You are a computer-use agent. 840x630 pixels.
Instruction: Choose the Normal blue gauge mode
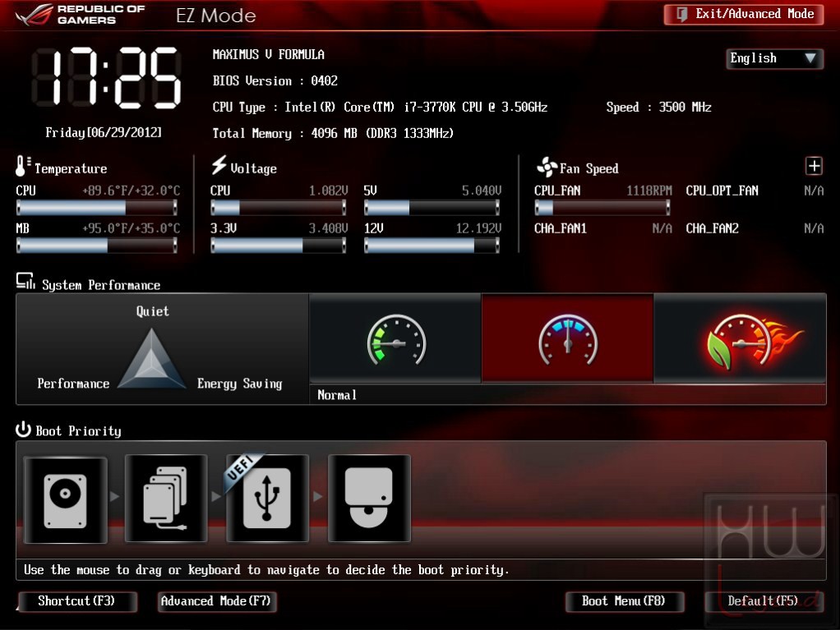pos(568,338)
